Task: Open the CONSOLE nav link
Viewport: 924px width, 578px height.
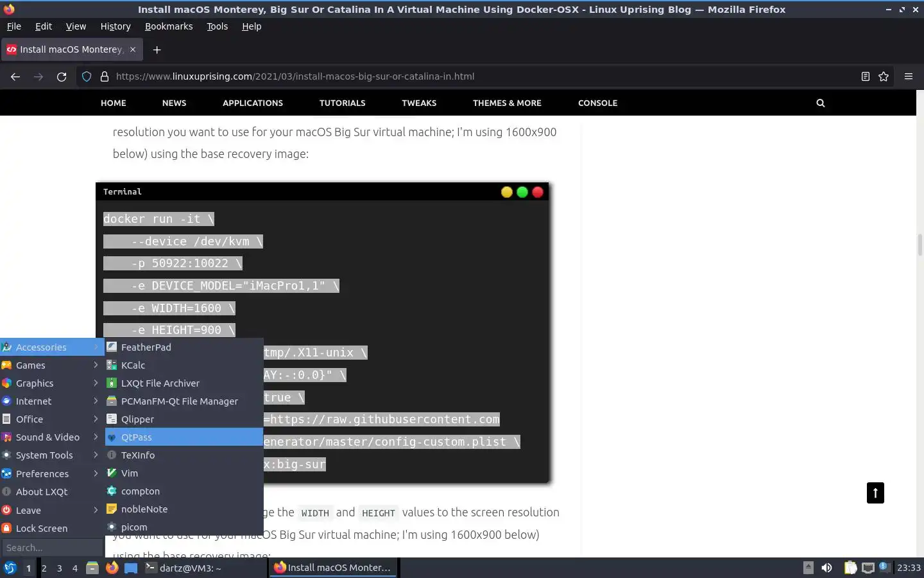Action: (597, 103)
